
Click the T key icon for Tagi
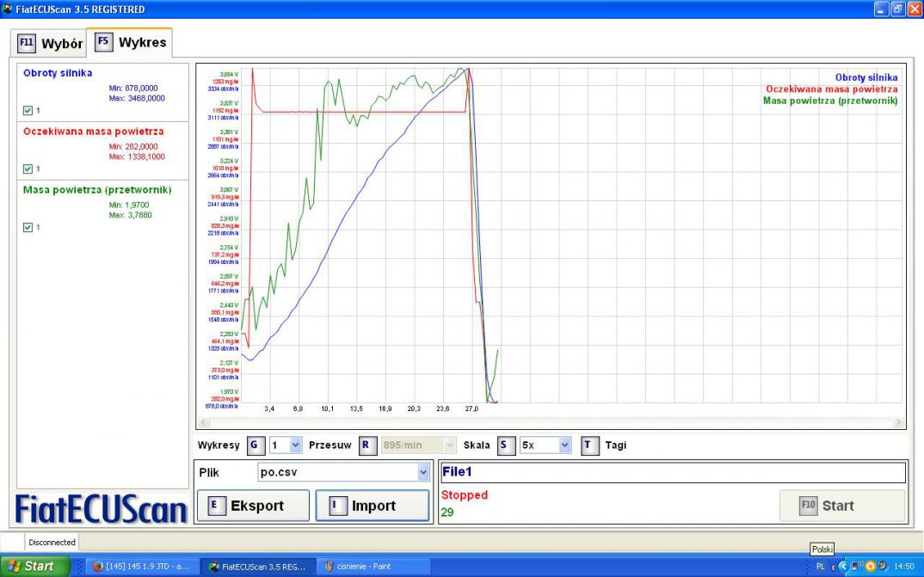click(x=589, y=445)
